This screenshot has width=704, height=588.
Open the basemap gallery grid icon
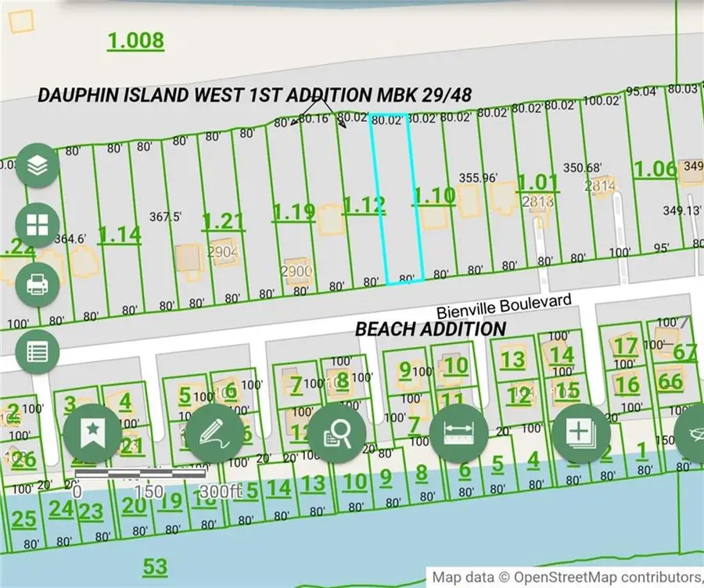tap(34, 225)
